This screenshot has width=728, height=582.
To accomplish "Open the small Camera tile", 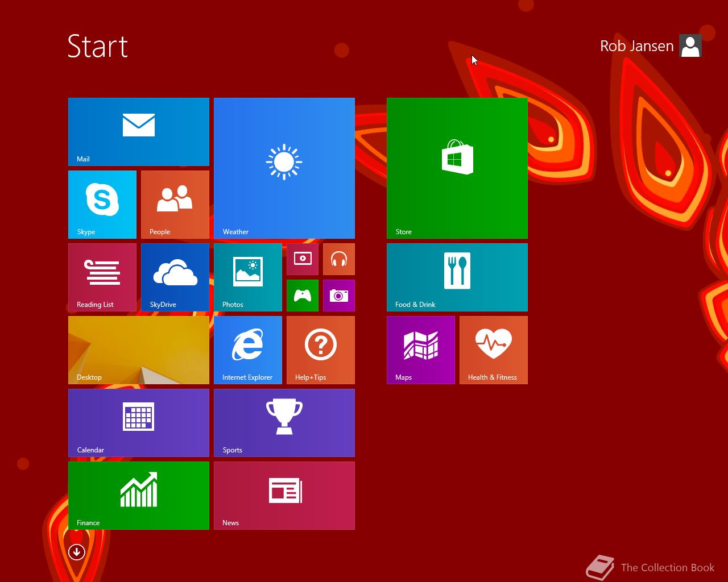I will coord(339,296).
